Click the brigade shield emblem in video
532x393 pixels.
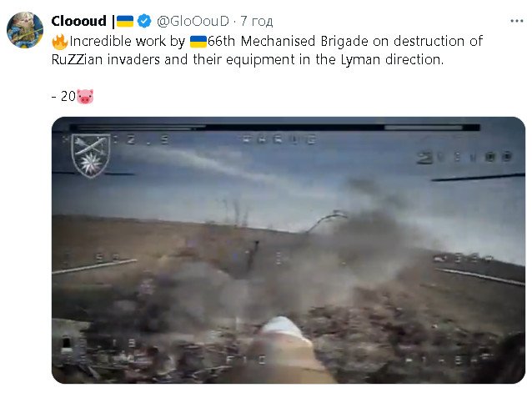tap(91, 155)
